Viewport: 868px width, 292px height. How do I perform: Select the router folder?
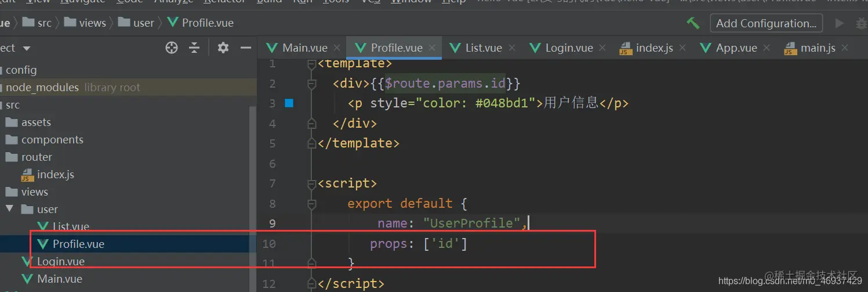tap(29, 157)
